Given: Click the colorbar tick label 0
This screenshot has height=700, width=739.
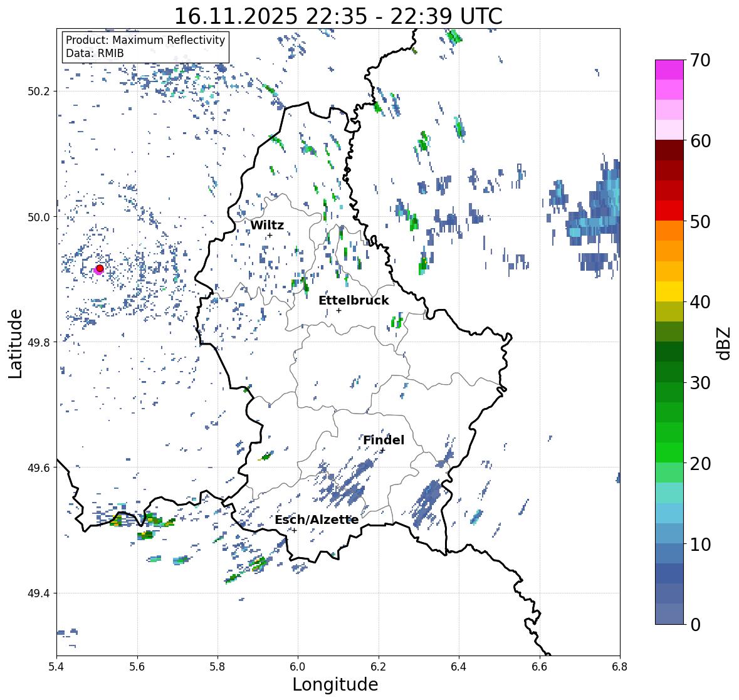Looking at the screenshot, I should [x=694, y=625].
